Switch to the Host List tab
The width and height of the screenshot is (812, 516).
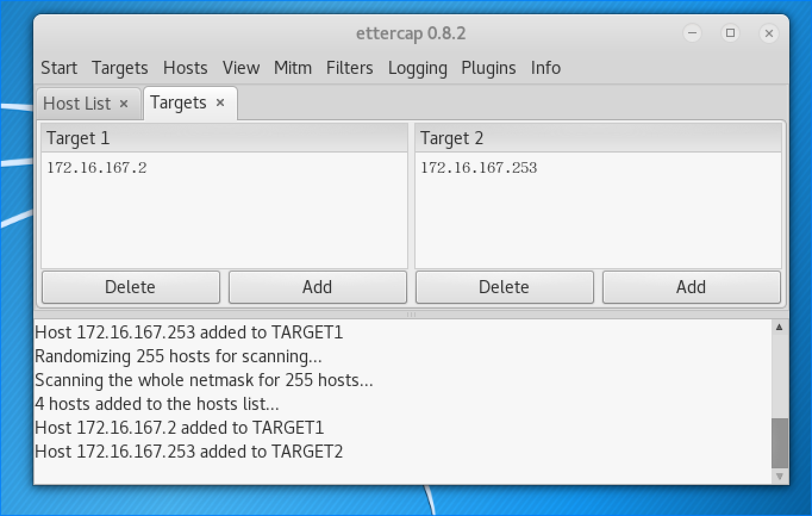click(x=77, y=104)
